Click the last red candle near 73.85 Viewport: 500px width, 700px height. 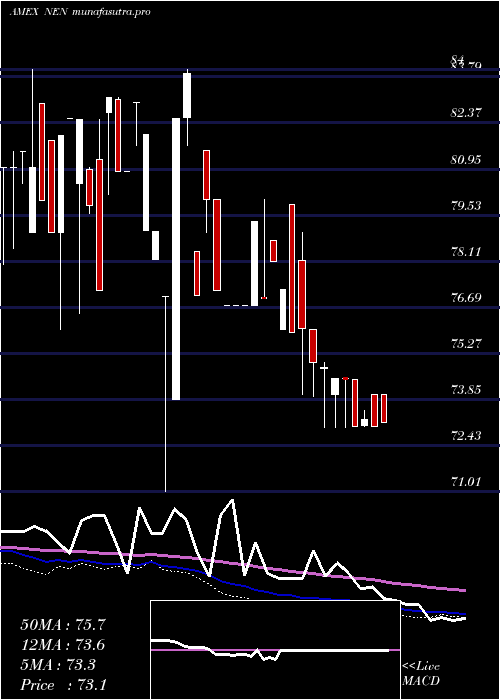pyautogui.click(x=384, y=408)
